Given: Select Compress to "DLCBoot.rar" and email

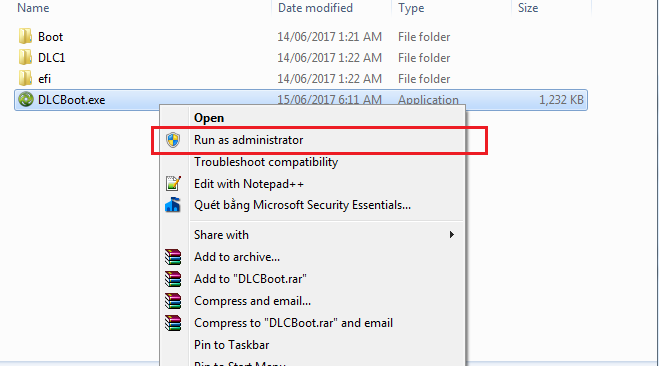Looking at the screenshot, I should [293, 323].
